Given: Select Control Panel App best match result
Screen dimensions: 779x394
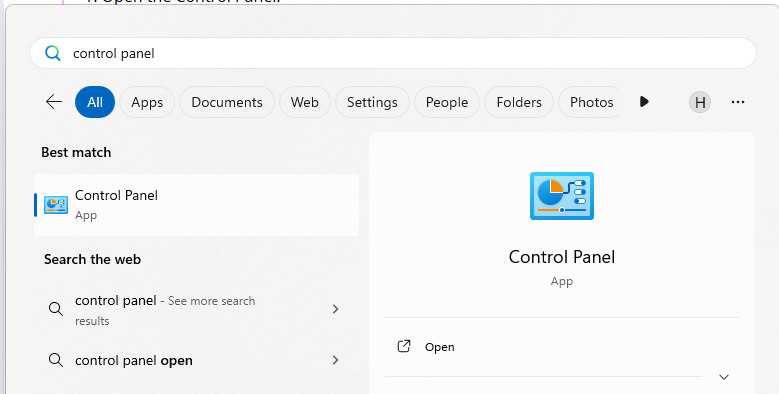Looking at the screenshot, I should pyautogui.click(x=196, y=205).
